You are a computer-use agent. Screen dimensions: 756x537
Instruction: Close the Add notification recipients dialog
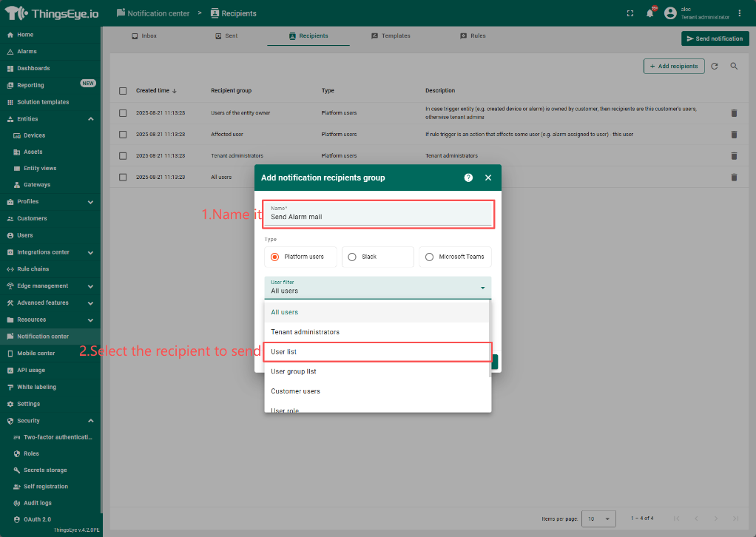point(488,178)
